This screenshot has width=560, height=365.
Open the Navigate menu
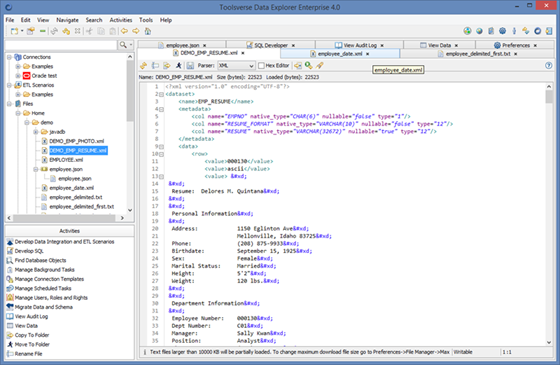coord(68,20)
